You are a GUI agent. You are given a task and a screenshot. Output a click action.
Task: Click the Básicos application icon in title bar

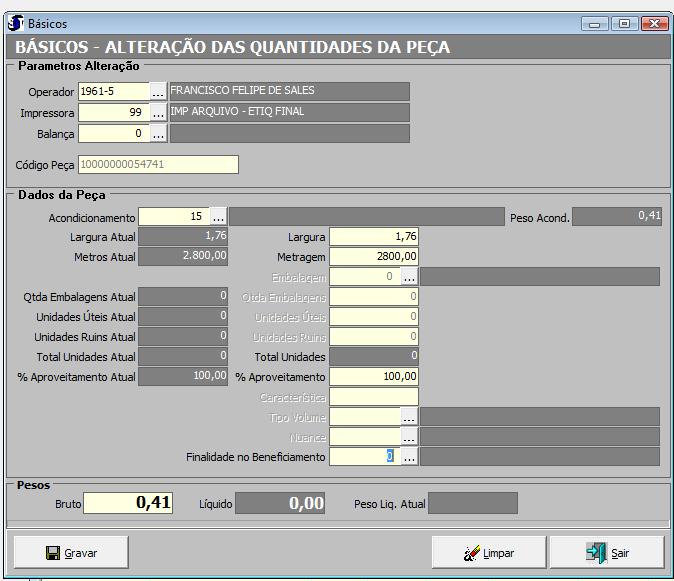coord(16,22)
